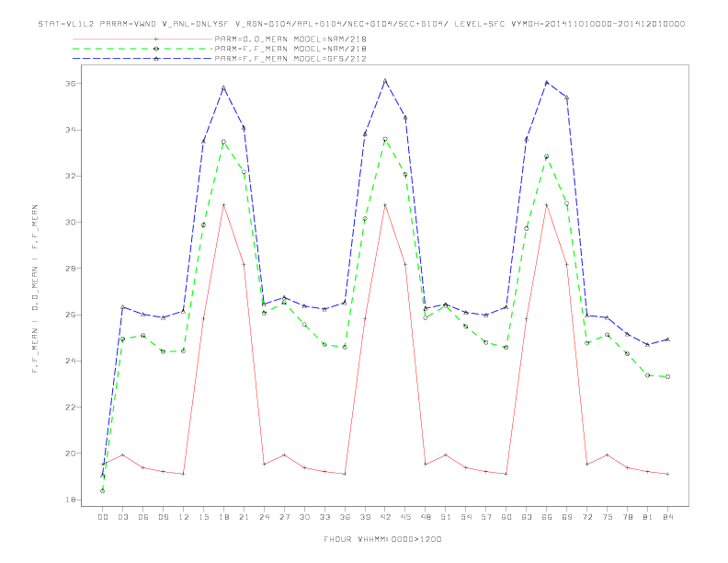
Task: Click x-axis tick label 33
Action: 324,517
